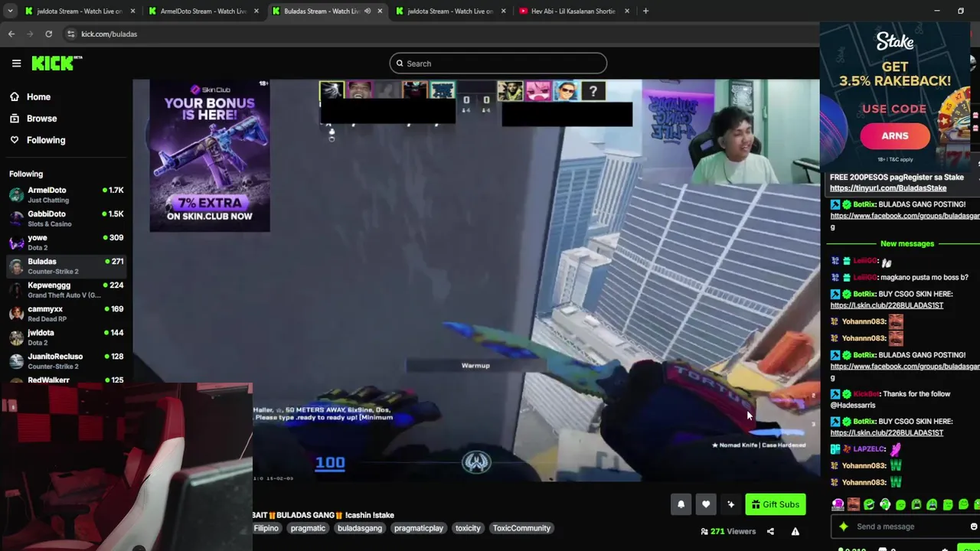Click the Send a message chat input
The height and width of the screenshot is (551, 980).
905,527
